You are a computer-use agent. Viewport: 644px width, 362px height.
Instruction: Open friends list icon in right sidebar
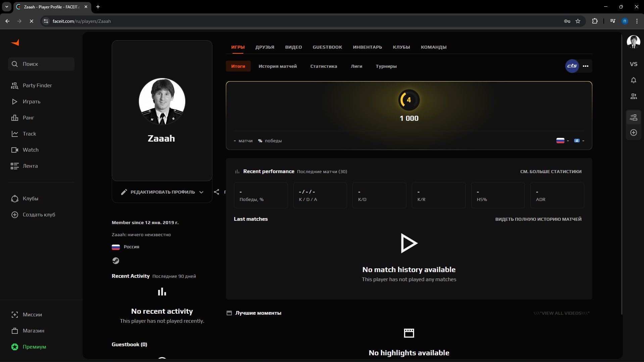pyautogui.click(x=633, y=96)
